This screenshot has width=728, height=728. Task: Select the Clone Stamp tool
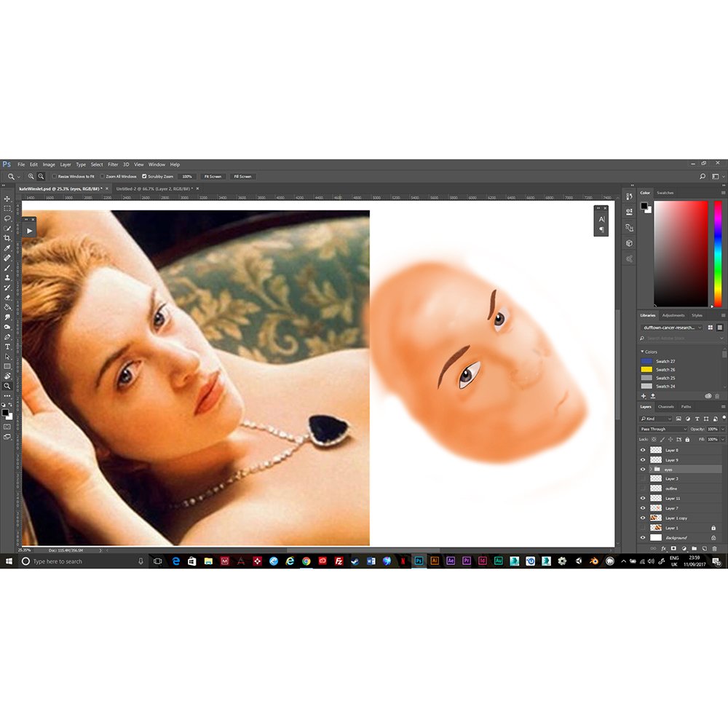[7, 277]
